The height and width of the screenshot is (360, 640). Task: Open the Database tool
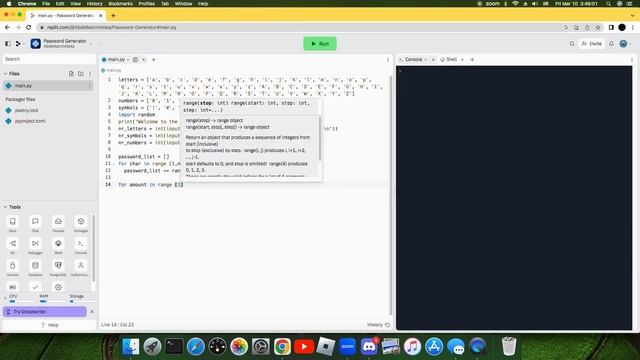[x=35, y=267]
